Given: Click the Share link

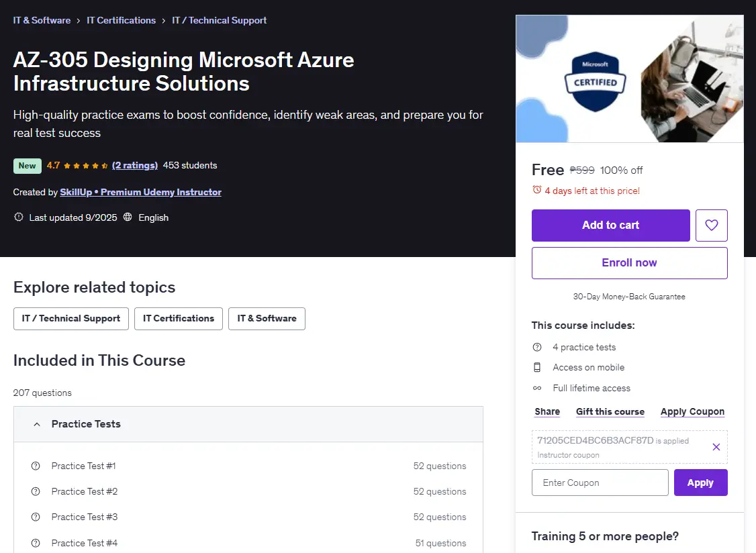Looking at the screenshot, I should pos(547,412).
